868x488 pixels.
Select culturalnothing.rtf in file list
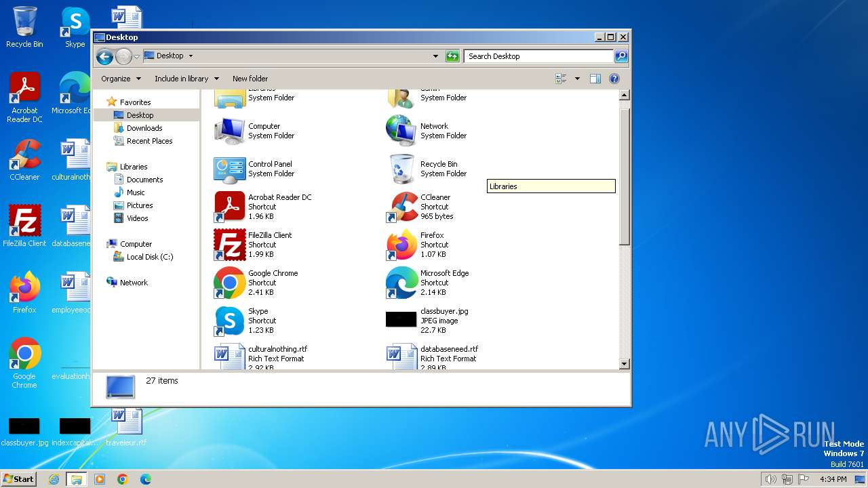(261, 357)
